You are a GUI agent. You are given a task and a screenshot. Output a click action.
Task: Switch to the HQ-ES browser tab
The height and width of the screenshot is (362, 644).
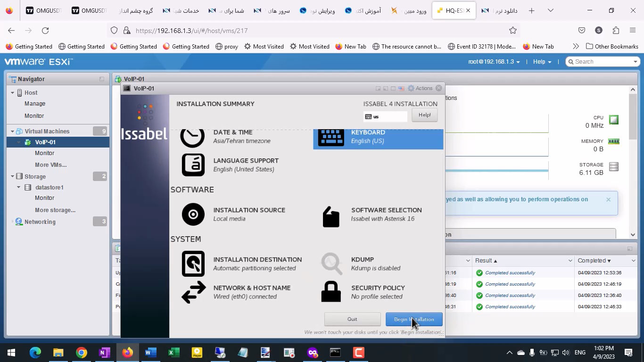click(x=454, y=10)
